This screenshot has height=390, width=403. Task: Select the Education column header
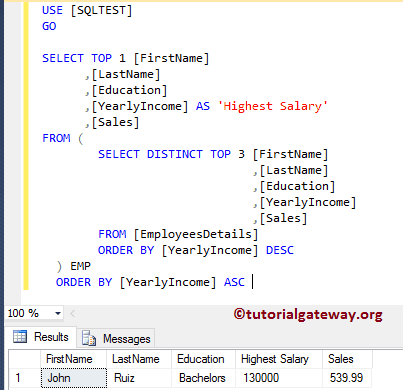pyautogui.click(x=203, y=359)
